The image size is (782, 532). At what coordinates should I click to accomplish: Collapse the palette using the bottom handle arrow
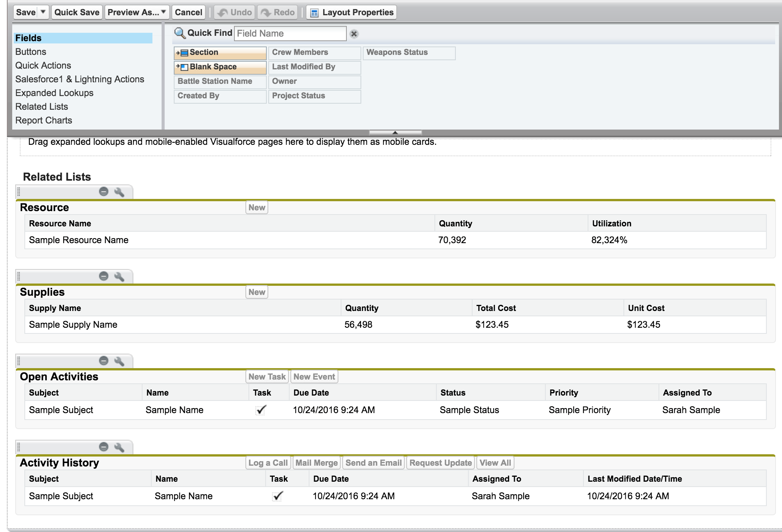[x=395, y=132]
